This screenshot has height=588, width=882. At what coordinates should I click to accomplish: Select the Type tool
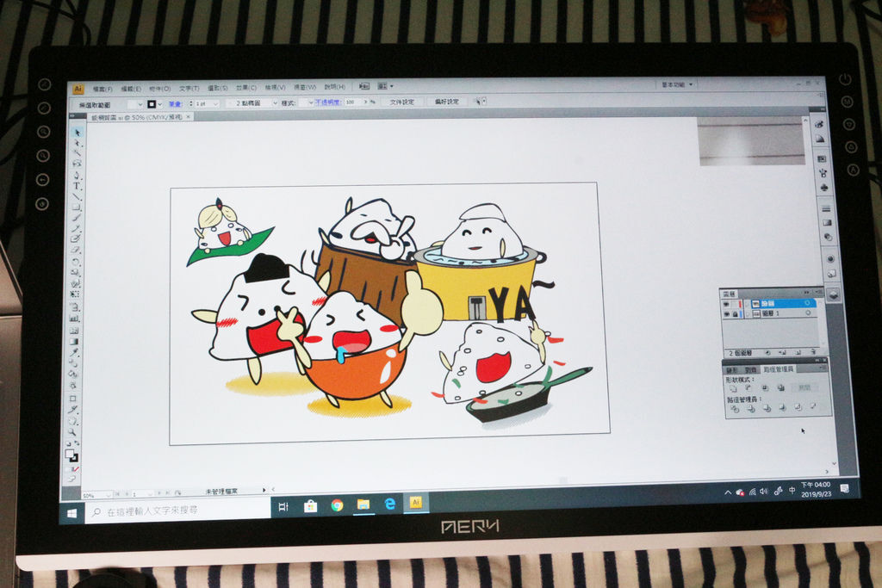click(x=77, y=186)
